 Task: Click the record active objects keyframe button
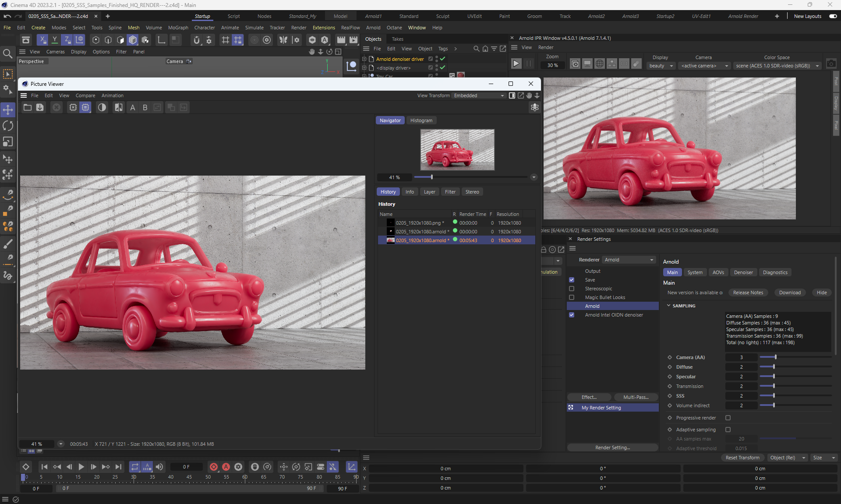coord(214,467)
